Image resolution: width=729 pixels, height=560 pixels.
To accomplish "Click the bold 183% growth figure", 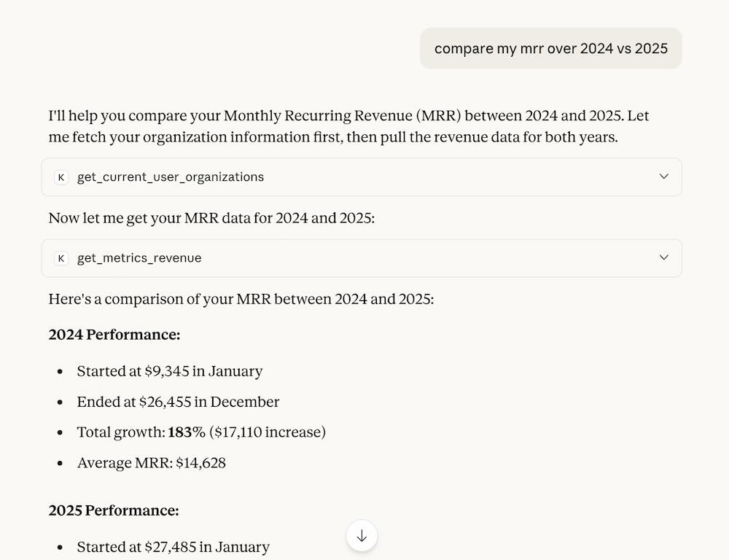I will click(x=187, y=432).
